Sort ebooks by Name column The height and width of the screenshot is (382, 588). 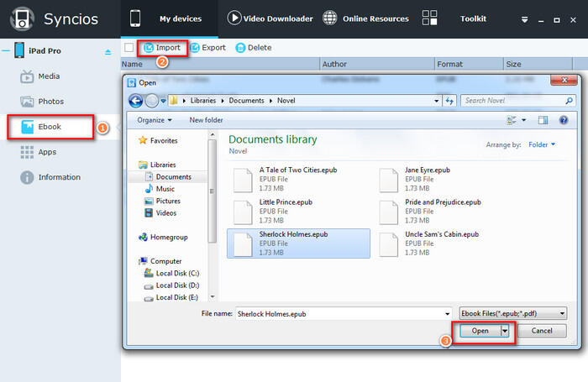coord(220,64)
